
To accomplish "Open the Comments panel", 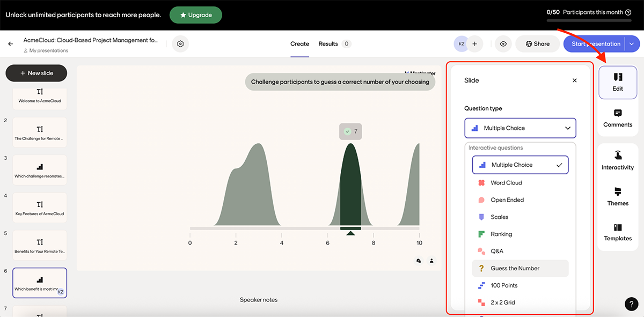I will pos(617,119).
